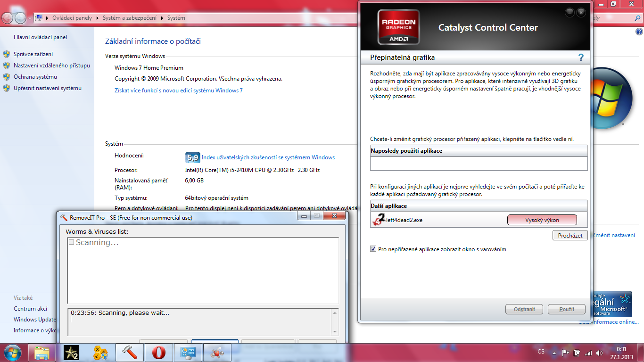Open the speaker volume tray icon
644x362 pixels.
point(599,353)
